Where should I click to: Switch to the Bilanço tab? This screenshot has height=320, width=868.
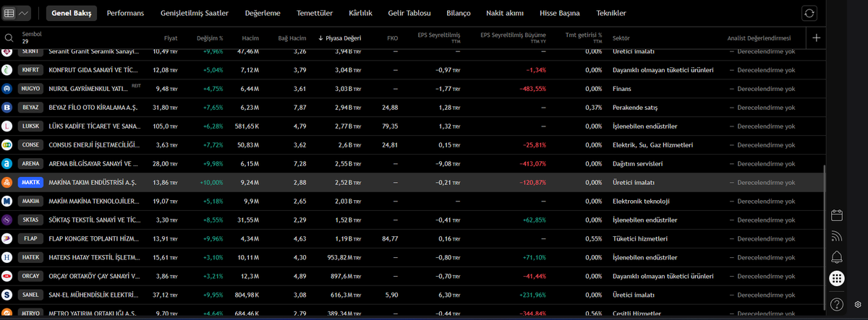459,13
